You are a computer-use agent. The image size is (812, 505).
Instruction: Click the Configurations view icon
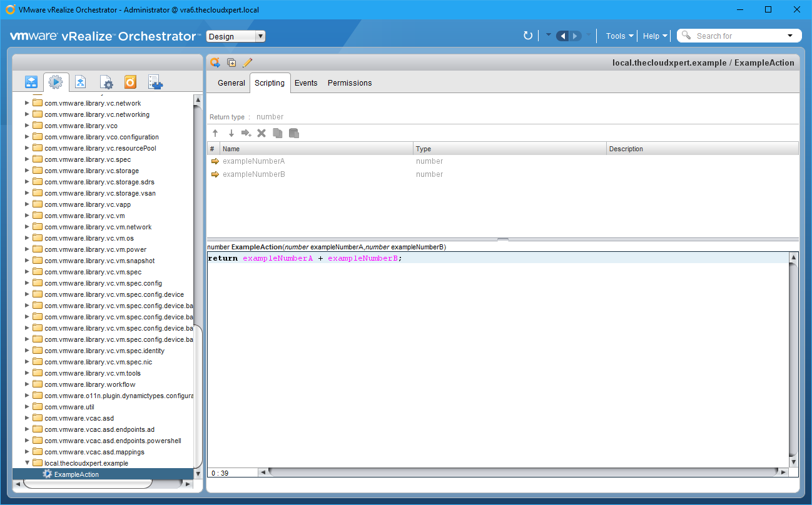(106, 82)
